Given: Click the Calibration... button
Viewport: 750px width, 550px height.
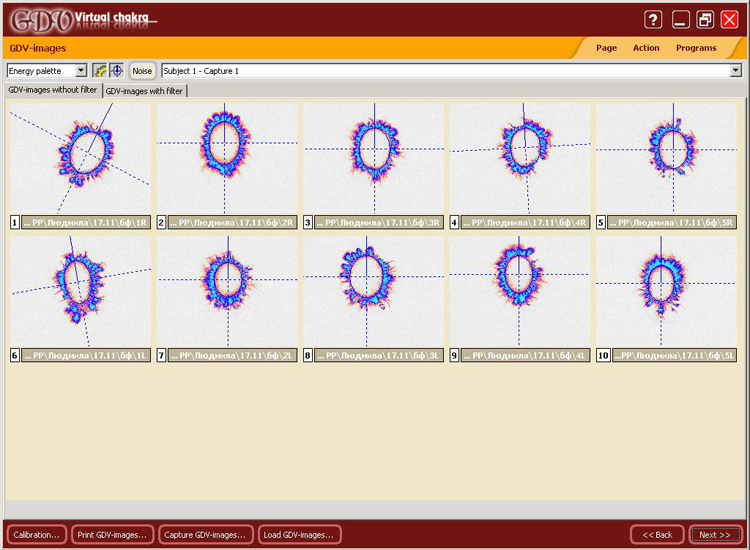Looking at the screenshot, I should 37,535.
